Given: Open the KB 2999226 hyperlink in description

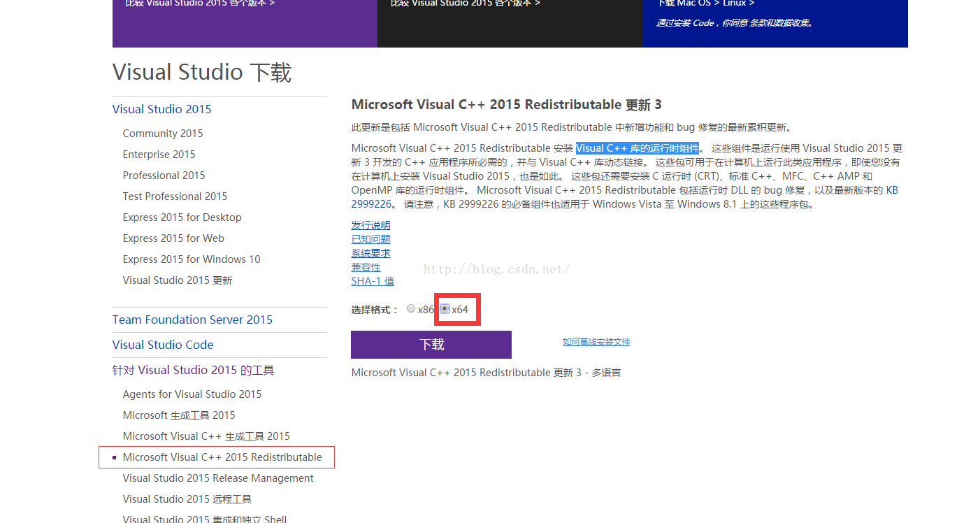Looking at the screenshot, I should [x=892, y=190].
